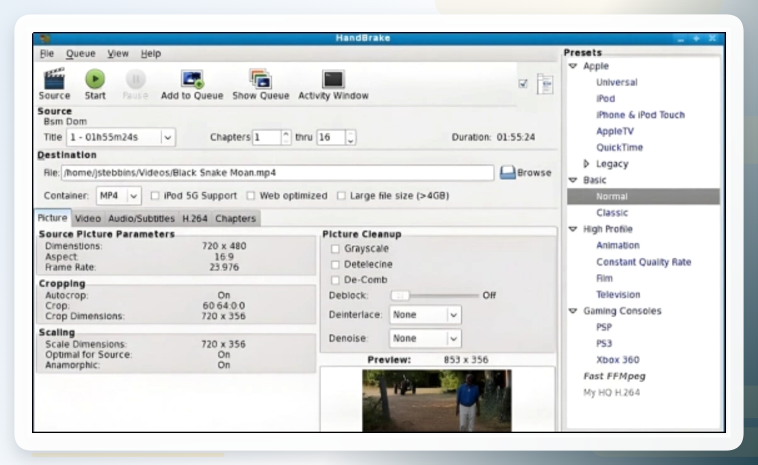
Task: Select the Universal preset
Action: tap(616, 83)
